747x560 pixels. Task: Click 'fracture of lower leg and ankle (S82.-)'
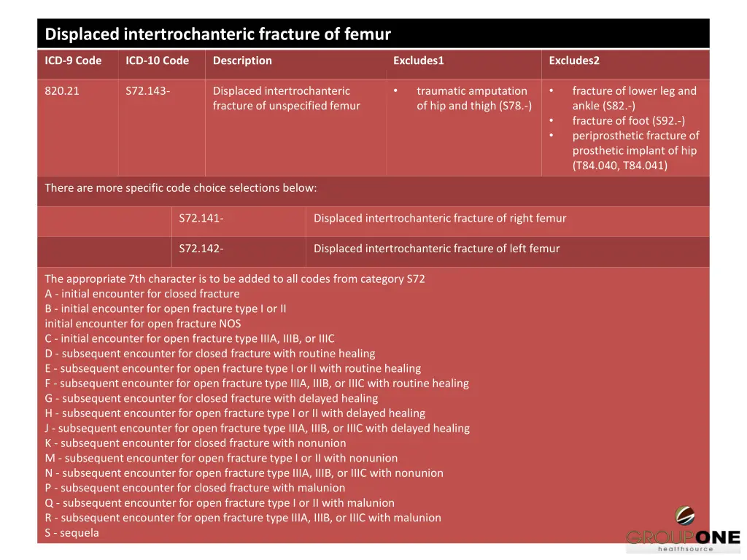pyautogui.click(x=634, y=98)
